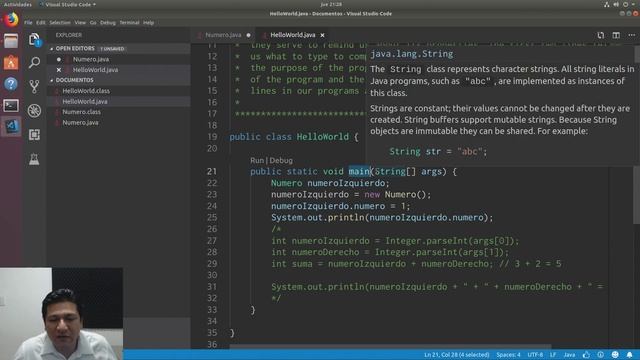Close the HelloWorld.java editor tab
The width and height of the screenshot is (640, 360).
(x=322, y=35)
